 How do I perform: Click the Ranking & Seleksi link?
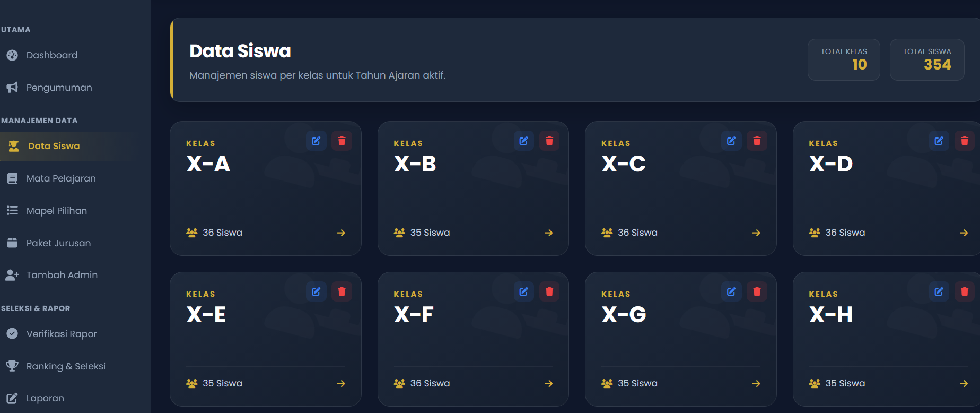point(66,366)
